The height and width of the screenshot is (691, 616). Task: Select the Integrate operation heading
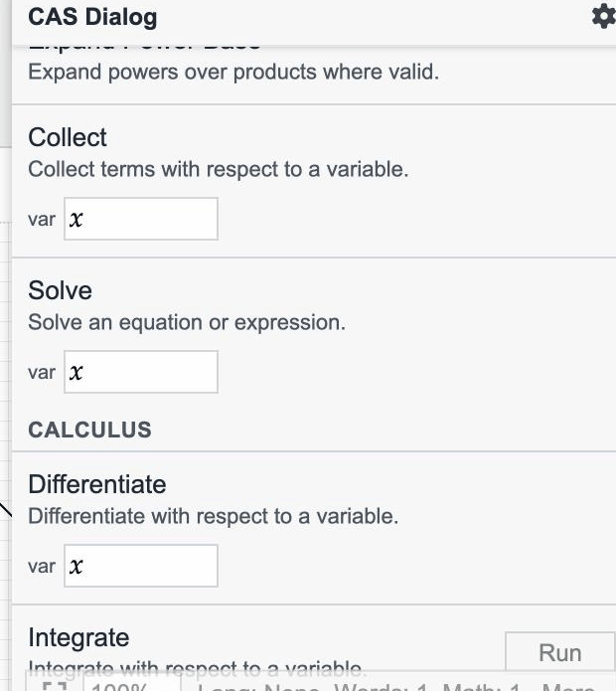[78, 637]
